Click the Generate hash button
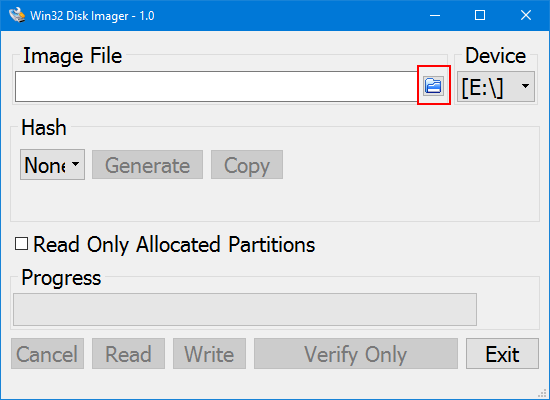 tap(147, 165)
